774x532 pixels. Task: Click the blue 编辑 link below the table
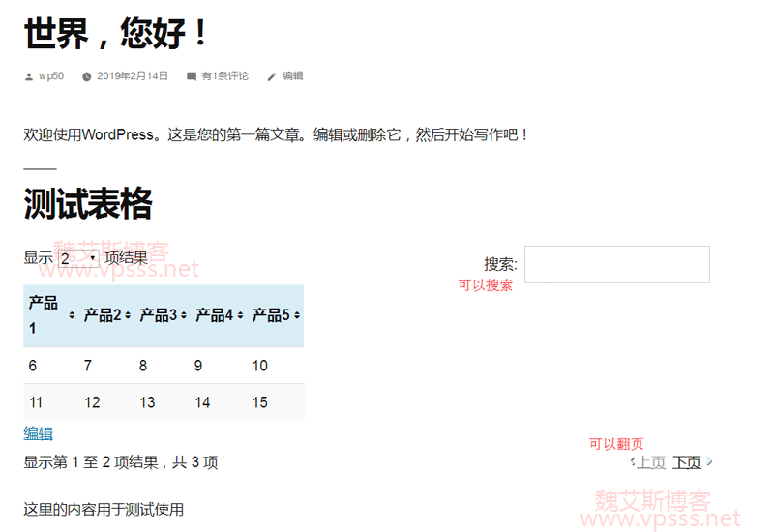pyautogui.click(x=38, y=433)
